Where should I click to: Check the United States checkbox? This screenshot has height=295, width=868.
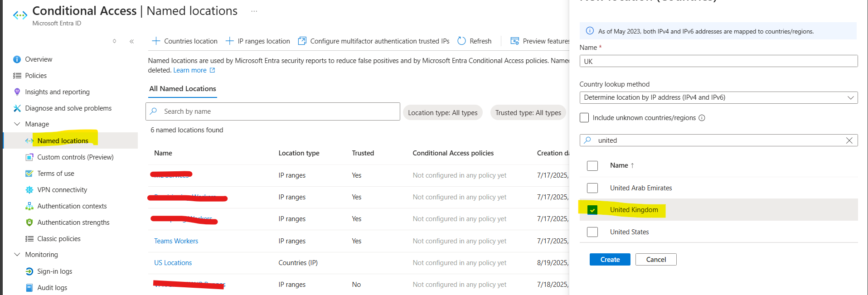592,232
